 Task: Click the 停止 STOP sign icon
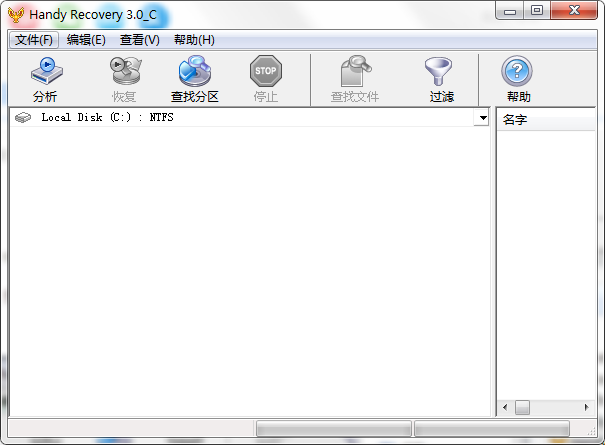point(266,71)
